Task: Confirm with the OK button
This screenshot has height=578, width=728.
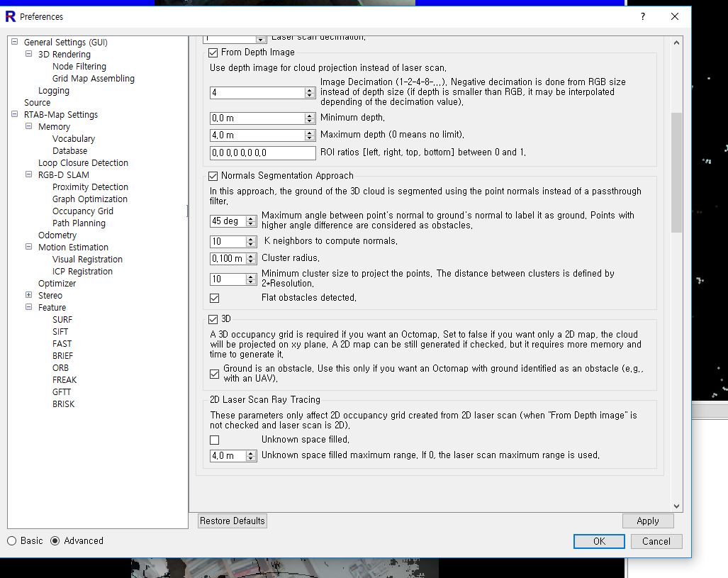Action: (599, 541)
